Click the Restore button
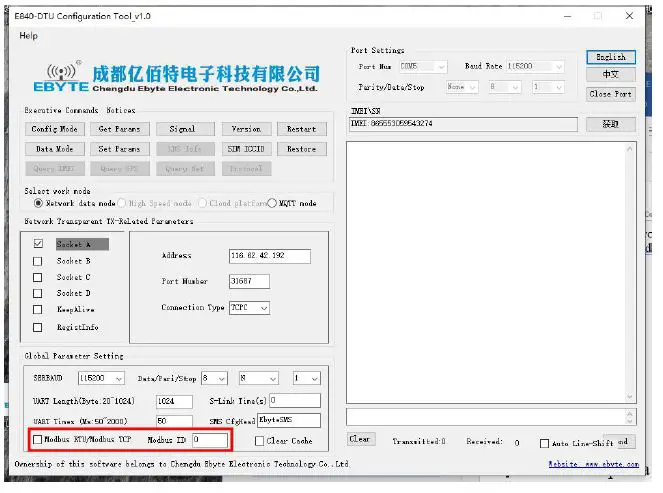The height and width of the screenshot is (493, 663). 301,149
